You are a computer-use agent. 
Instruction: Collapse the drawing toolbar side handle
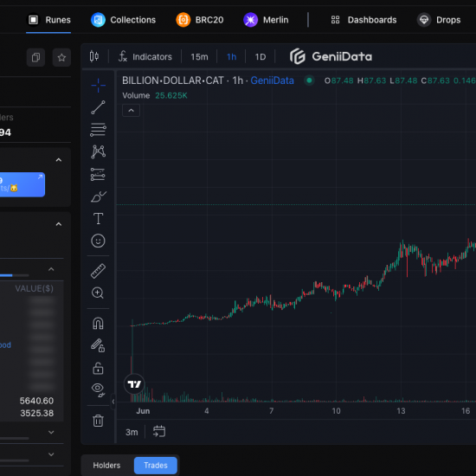click(x=113, y=402)
